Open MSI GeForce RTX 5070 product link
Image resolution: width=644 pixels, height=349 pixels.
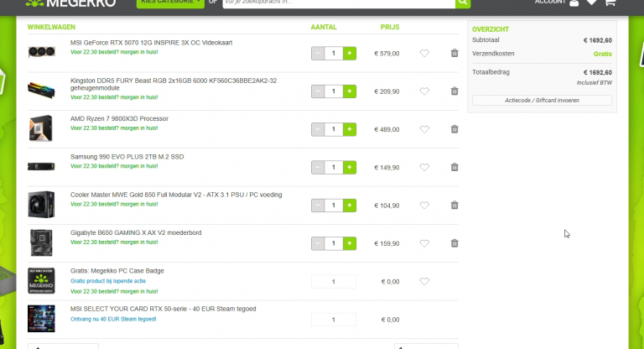[x=151, y=43]
